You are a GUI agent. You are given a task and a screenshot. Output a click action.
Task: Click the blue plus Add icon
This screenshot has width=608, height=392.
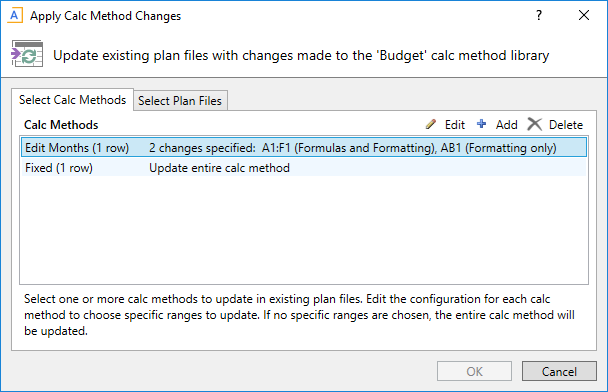point(481,124)
